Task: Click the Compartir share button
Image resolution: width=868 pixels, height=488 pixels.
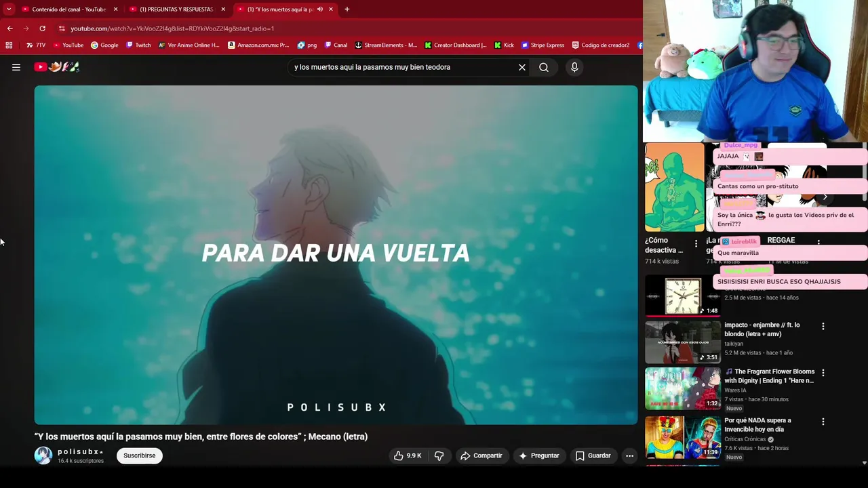Action: (x=481, y=455)
